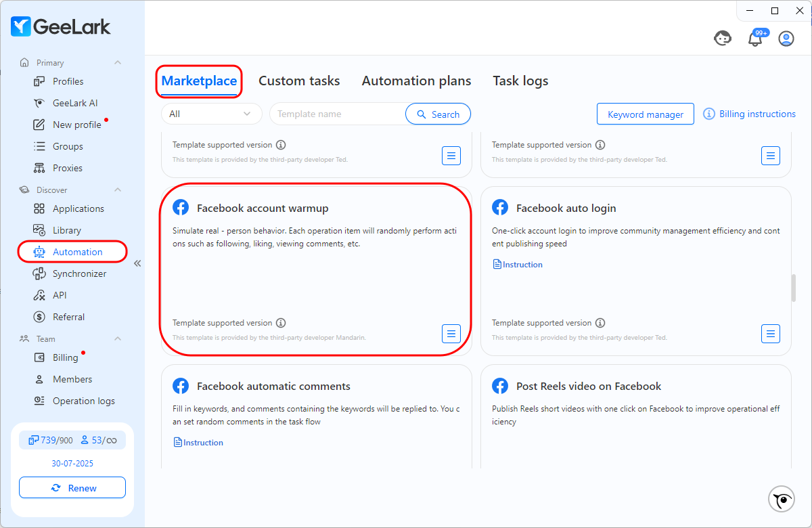Viewport: 812px width, 528px height.
Task: Collapse the Primary section chevron
Action: point(118,63)
